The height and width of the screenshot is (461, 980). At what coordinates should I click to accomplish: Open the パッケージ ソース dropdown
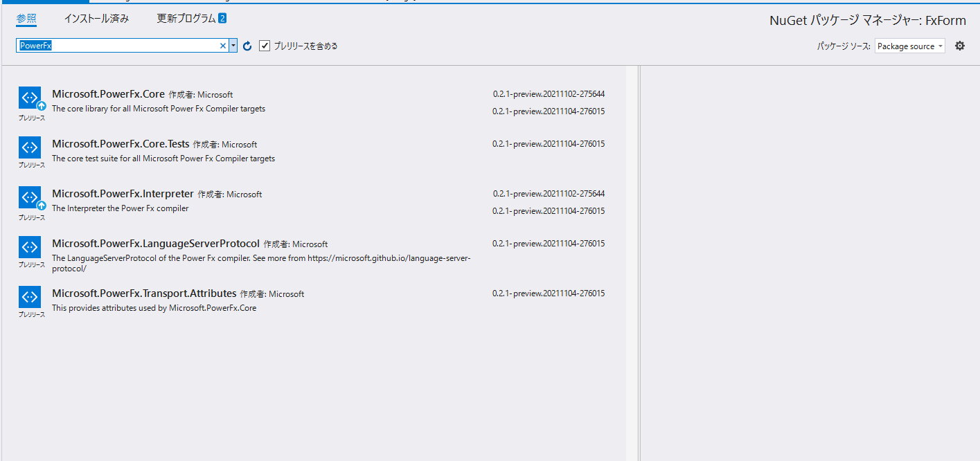point(909,46)
